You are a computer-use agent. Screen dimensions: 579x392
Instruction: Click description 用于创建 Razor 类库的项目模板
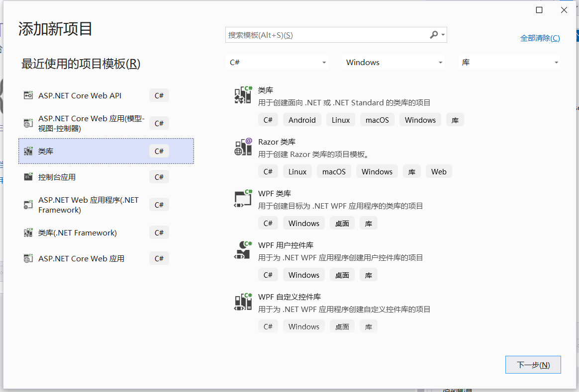(x=314, y=154)
